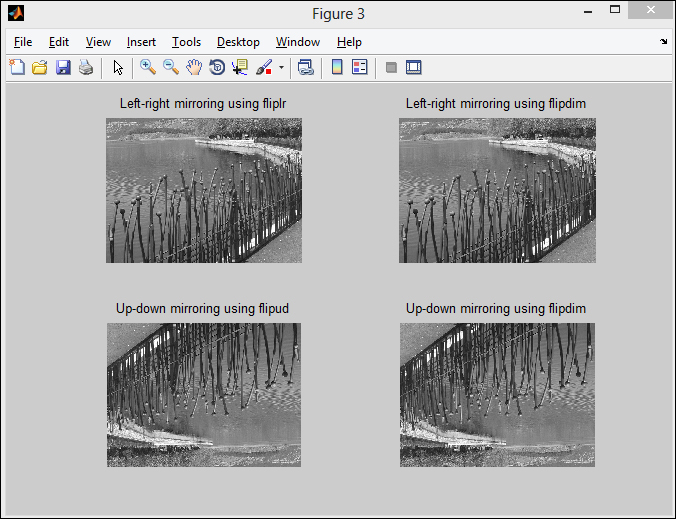Click the Hide Plot Tools icon
The height and width of the screenshot is (519, 676).
391,68
